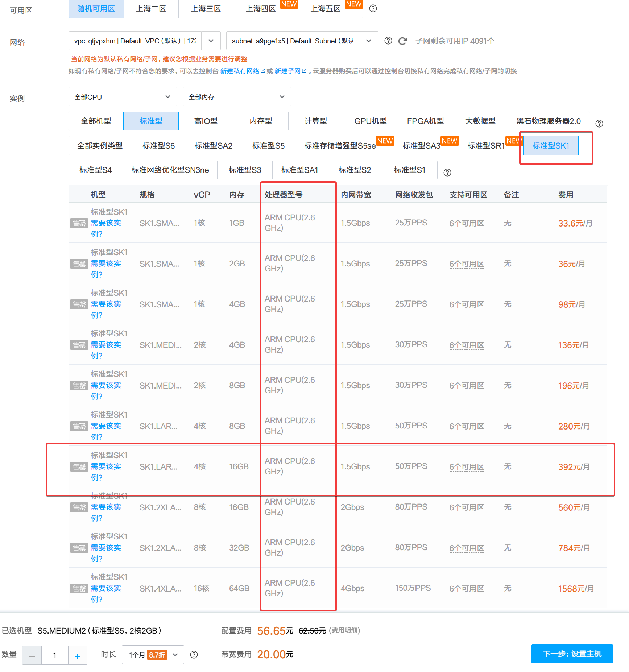Click 新建子网 link

(x=287, y=71)
